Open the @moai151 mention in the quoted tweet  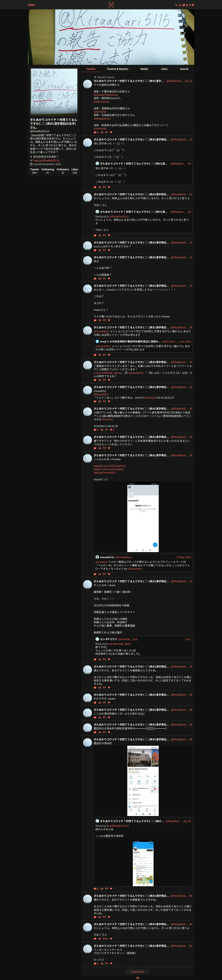point(101,562)
